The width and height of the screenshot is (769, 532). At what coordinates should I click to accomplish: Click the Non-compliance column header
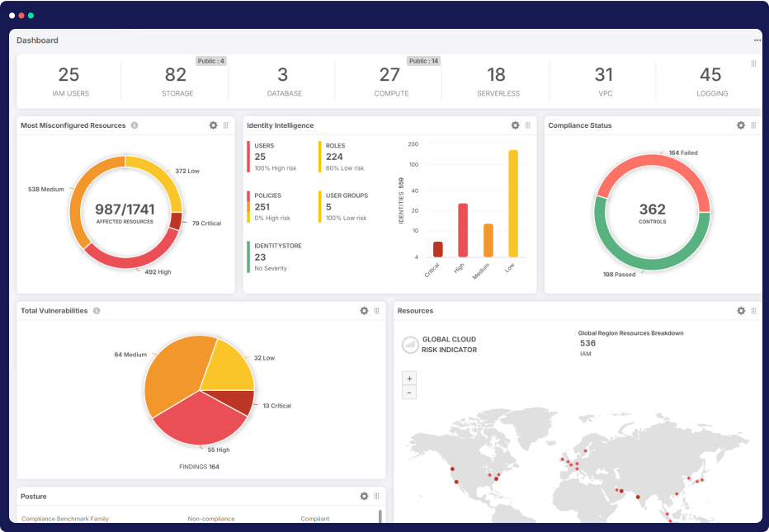click(x=211, y=519)
